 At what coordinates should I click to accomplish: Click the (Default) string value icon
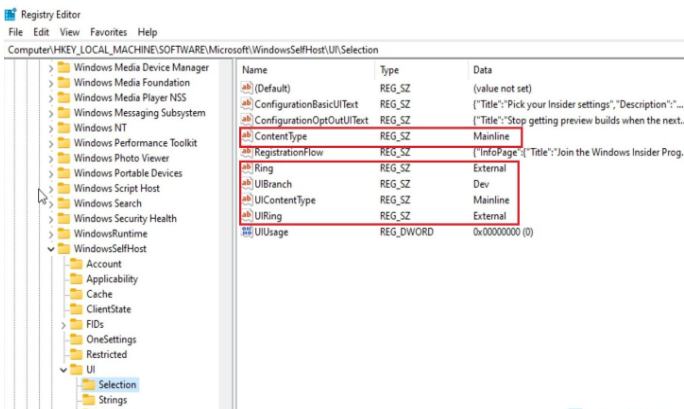click(246, 88)
